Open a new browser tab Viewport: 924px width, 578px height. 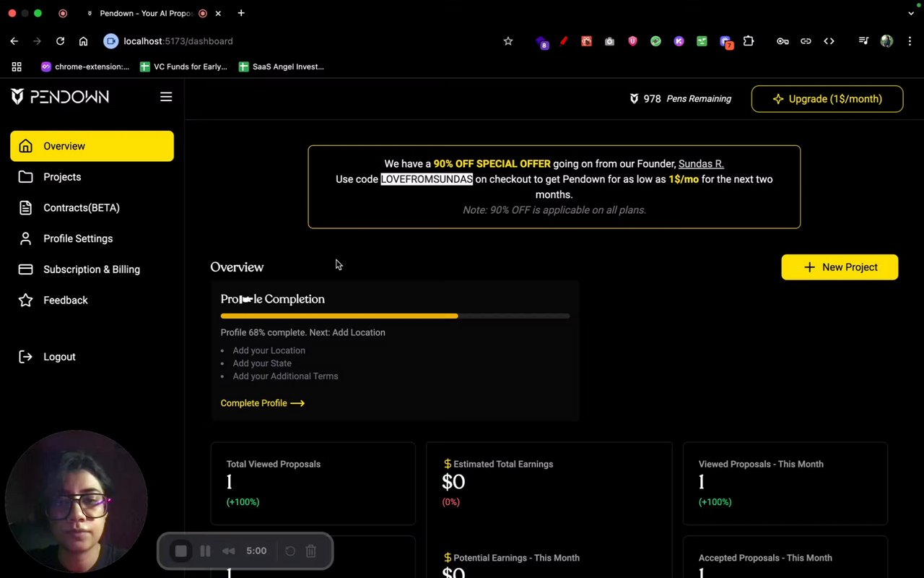pyautogui.click(x=241, y=13)
